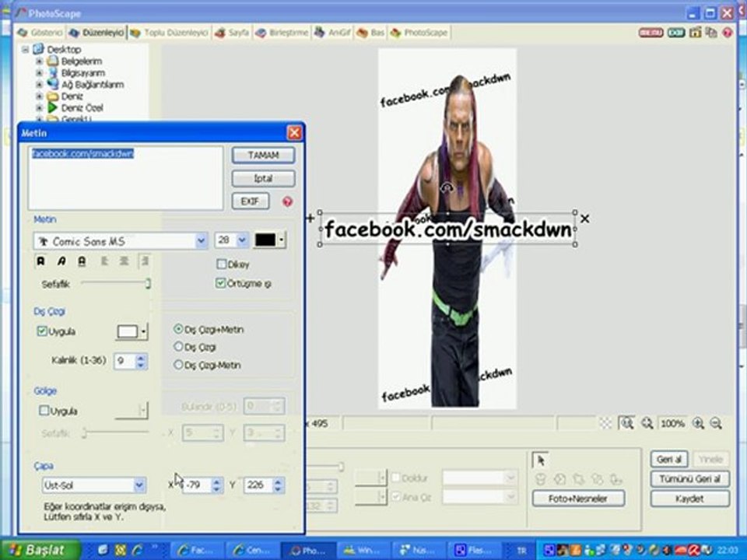Click the red Menu badge icon at top

[x=651, y=33]
